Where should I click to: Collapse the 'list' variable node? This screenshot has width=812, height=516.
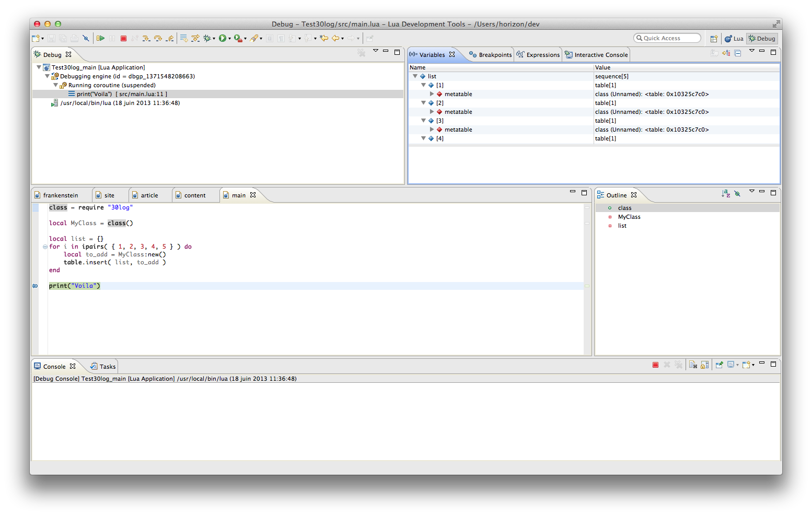point(415,76)
